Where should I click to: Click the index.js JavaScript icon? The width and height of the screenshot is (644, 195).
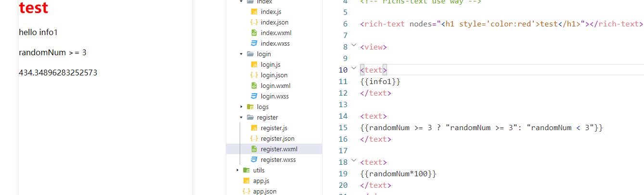click(254, 12)
